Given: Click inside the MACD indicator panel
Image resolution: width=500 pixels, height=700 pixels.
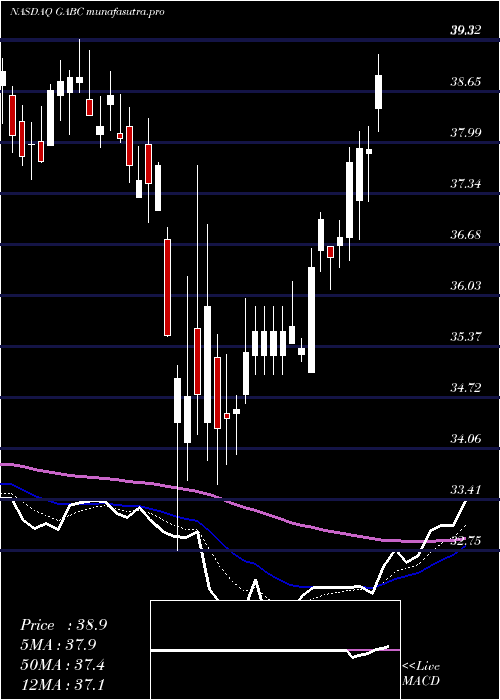Looking at the screenshot, I should pos(275,650).
